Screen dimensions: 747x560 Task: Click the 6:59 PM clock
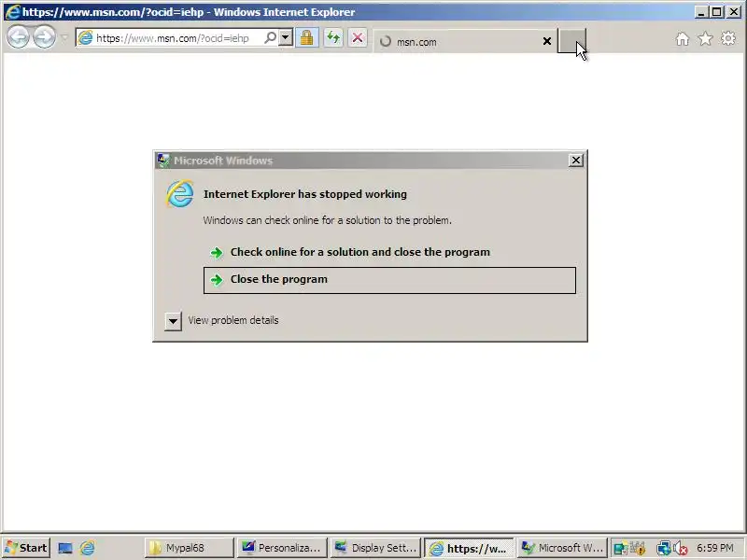715,548
